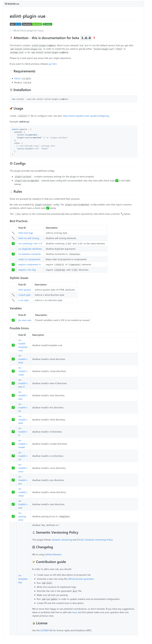The width and height of the screenshot is (152, 644).
Task: Click the icon beside Contribution guide
Action: (x=34, y=562)
